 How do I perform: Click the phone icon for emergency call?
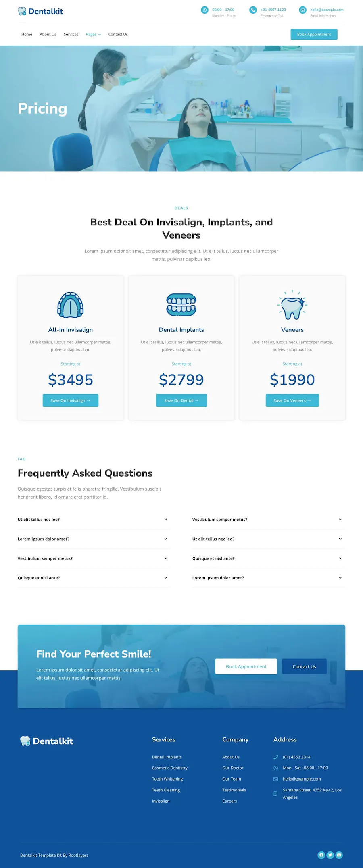tap(253, 10)
